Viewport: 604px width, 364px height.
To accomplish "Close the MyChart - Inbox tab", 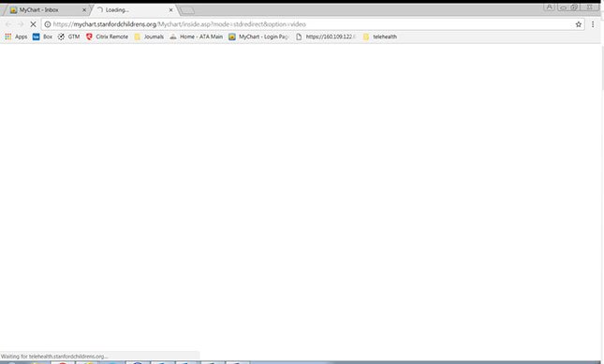I will click(84, 10).
